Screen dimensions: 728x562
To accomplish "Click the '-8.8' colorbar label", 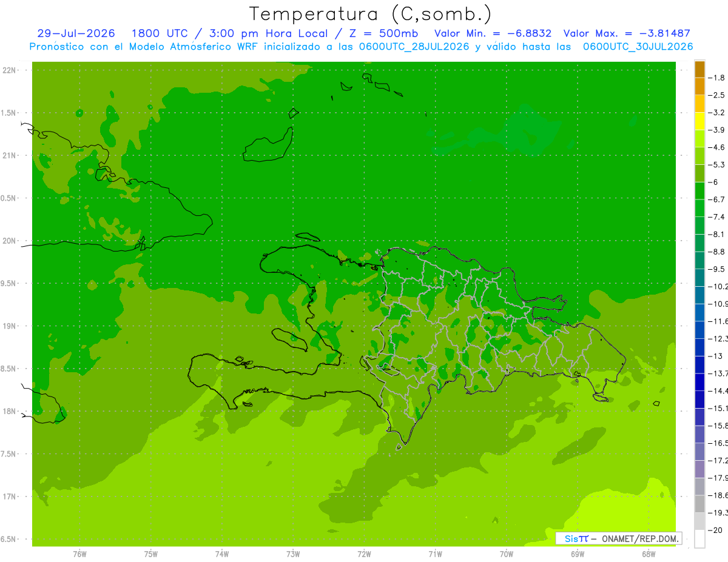I will tap(717, 252).
